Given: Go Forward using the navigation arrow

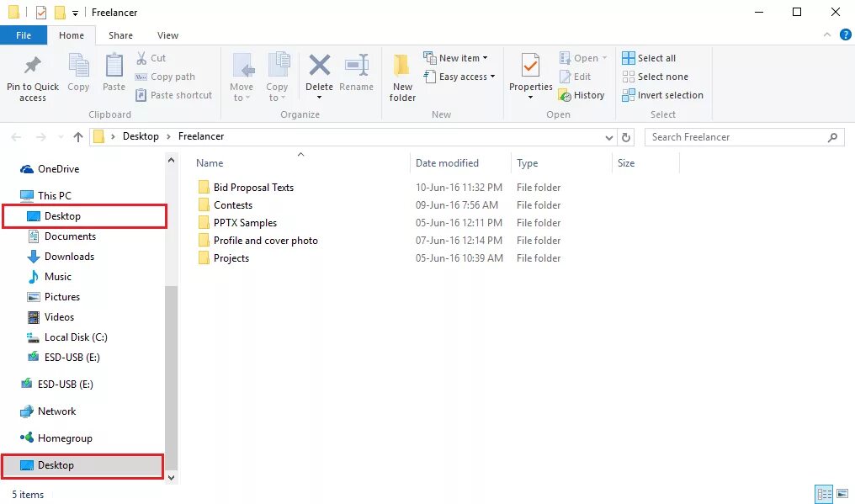Looking at the screenshot, I should [41, 137].
